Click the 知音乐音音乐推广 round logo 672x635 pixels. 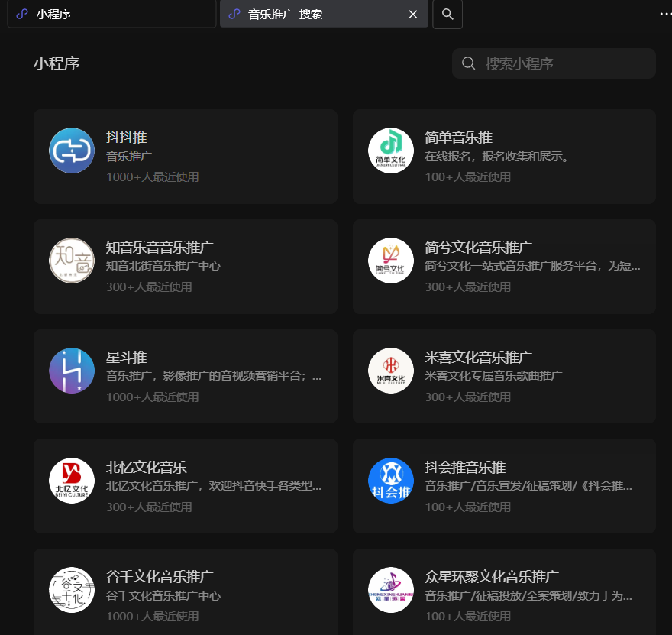(72, 261)
